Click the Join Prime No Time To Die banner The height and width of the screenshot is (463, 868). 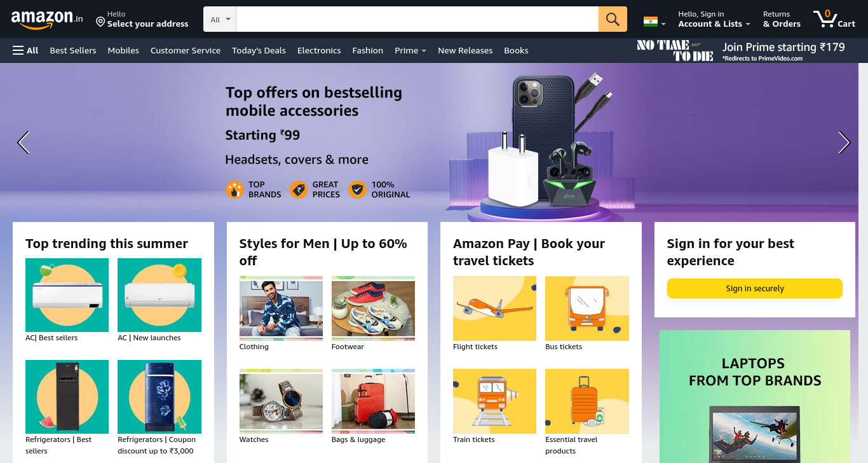[x=742, y=50]
